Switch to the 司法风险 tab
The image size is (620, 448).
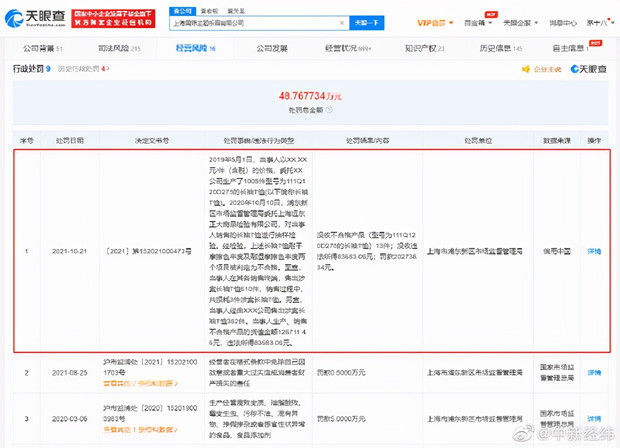point(119,49)
